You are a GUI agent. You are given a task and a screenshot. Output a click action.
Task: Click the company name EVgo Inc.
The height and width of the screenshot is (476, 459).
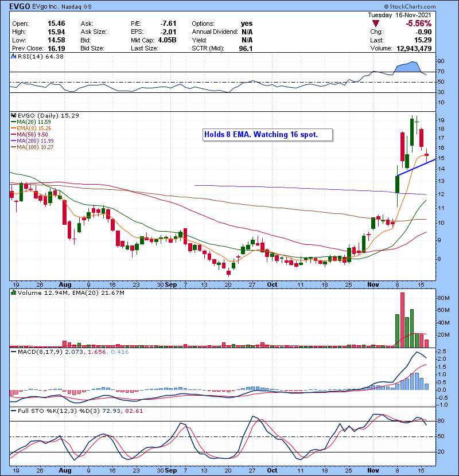point(45,7)
